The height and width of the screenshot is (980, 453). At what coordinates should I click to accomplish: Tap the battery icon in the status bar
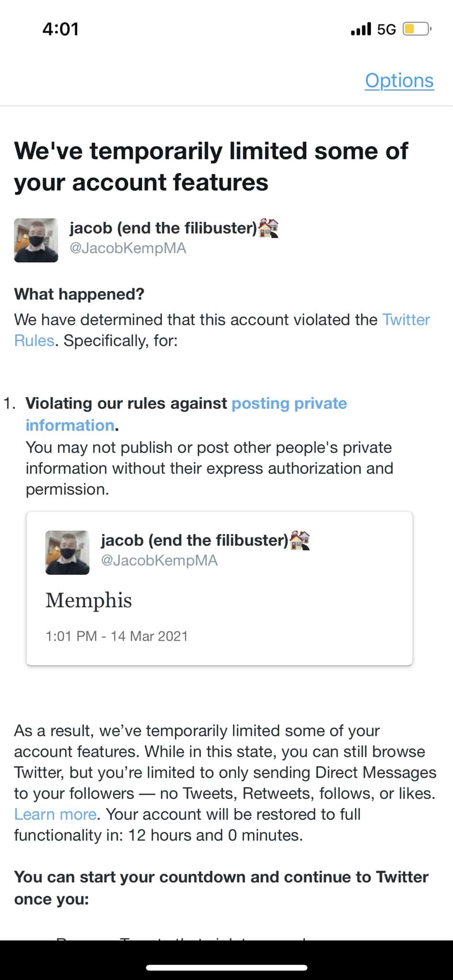coord(417,30)
